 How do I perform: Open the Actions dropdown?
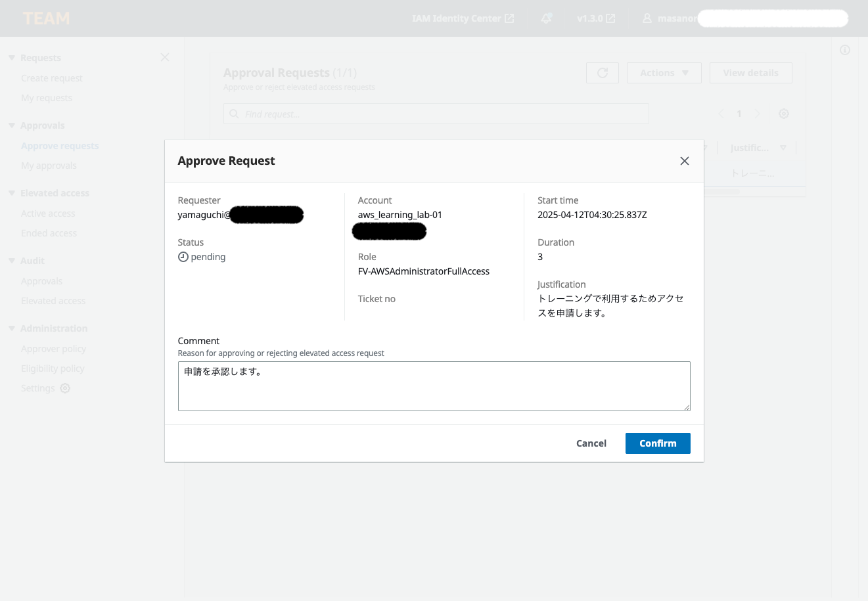click(664, 73)
